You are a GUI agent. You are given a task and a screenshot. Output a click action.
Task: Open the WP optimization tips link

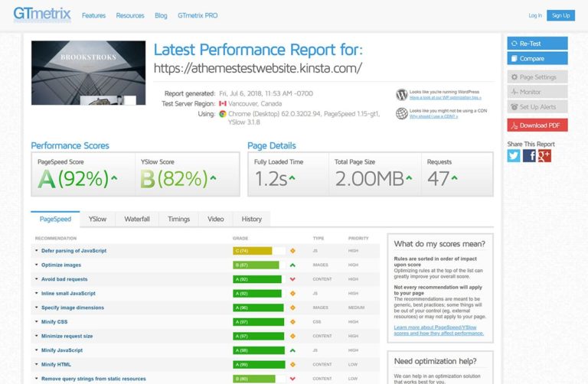point(445,98)
